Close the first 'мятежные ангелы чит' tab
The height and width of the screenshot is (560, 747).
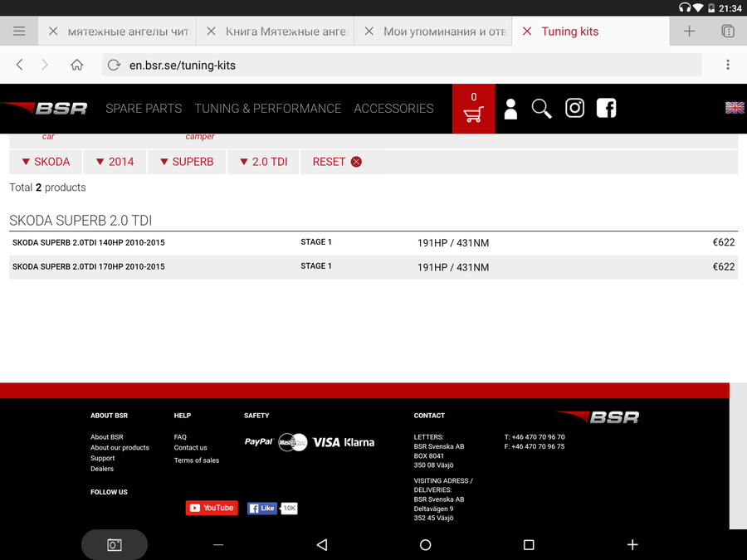click(x=53, y=32)
